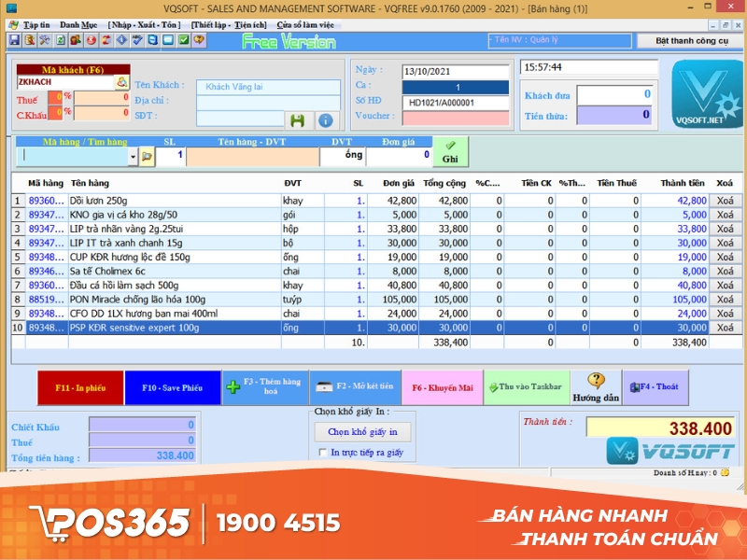
Task: Click the Đơn giá input field in entry row
Action: point(399,156)
